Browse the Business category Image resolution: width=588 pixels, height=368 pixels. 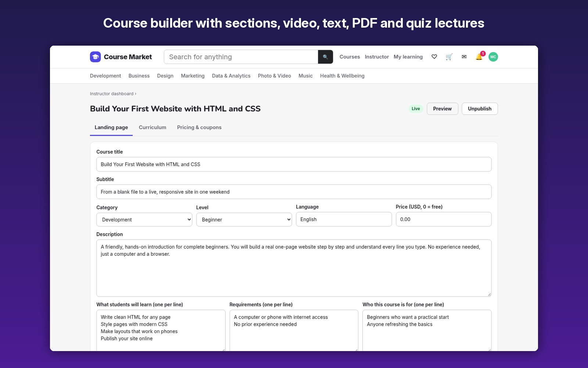[139, 76]
